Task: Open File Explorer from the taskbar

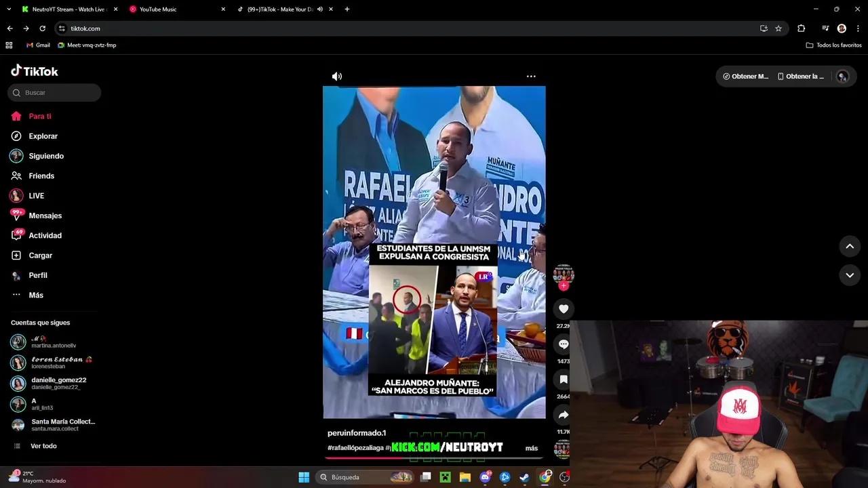Action: (x=465, y=477)
